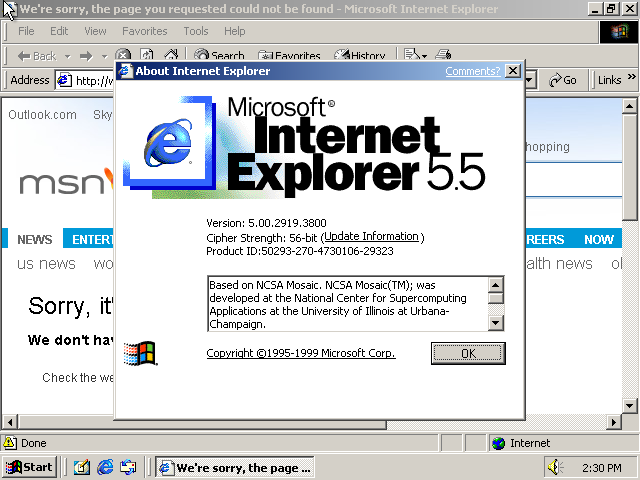
Task: Click the page vertical scrollbar down arrow
Action: pyautogui.click(x=629, y=406)
